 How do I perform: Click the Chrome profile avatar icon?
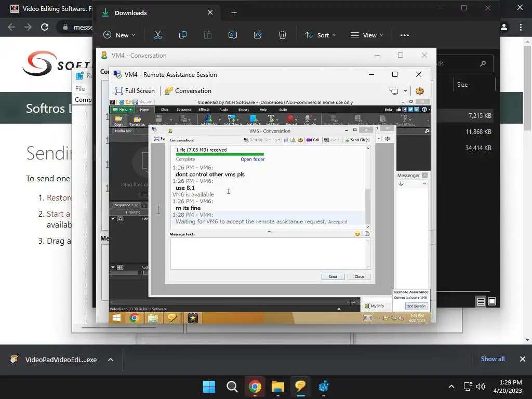(x=504, y=27)
